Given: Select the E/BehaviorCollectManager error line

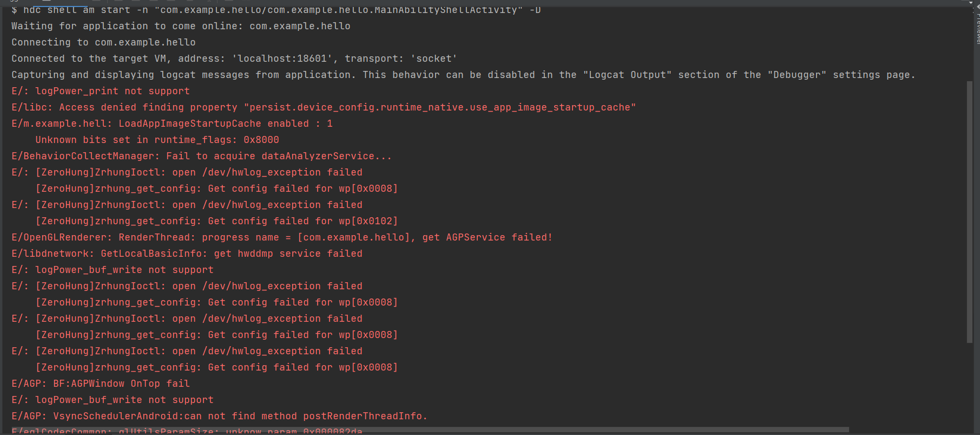Looking at the screenshot, I should tap(201, 156).
